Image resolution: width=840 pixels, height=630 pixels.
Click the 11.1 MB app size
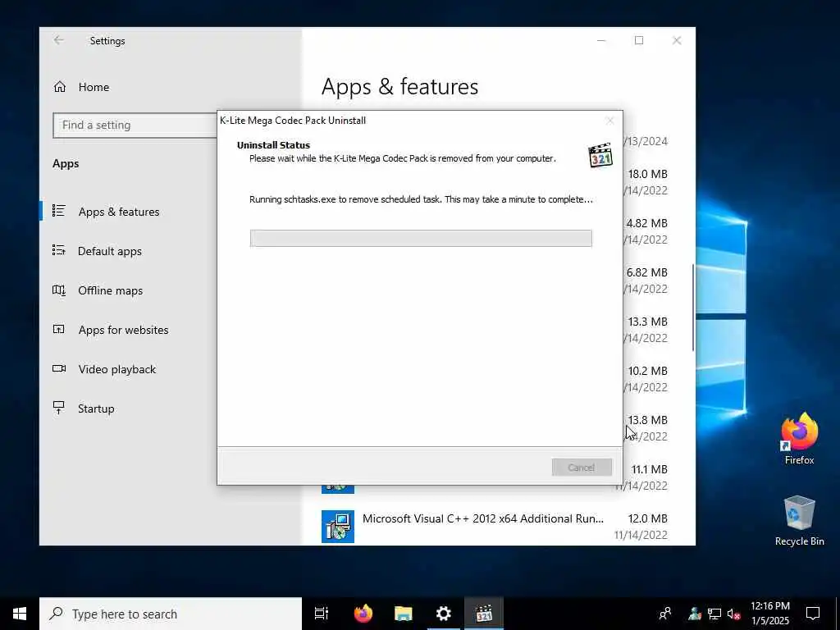pos(649,469)
